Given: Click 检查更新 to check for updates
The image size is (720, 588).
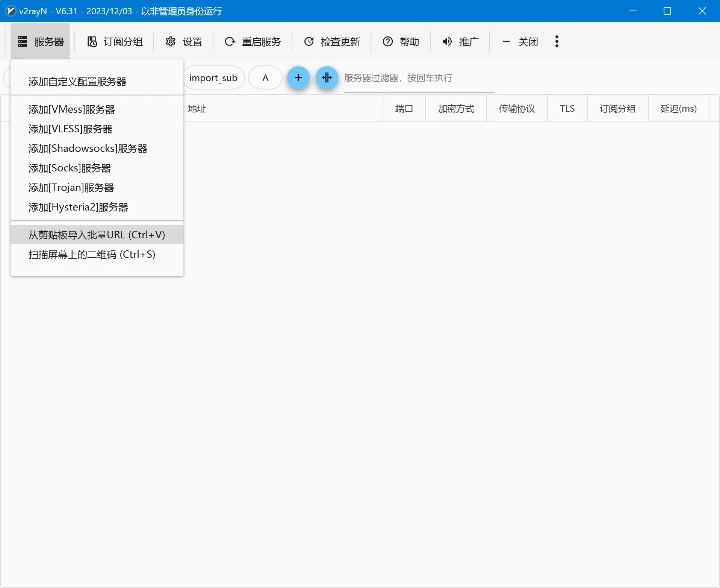Looking at the screenshot, I should point(332,41).
